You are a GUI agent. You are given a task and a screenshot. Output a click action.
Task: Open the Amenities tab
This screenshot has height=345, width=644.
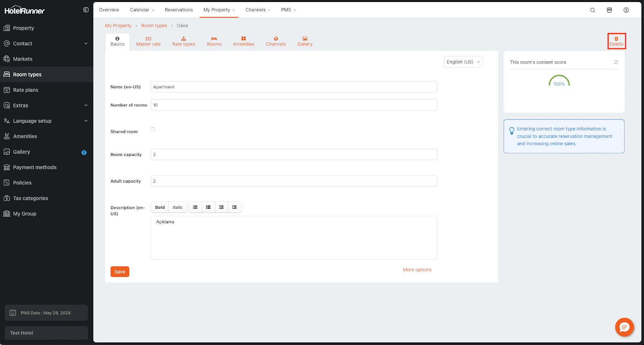(244, 42)
